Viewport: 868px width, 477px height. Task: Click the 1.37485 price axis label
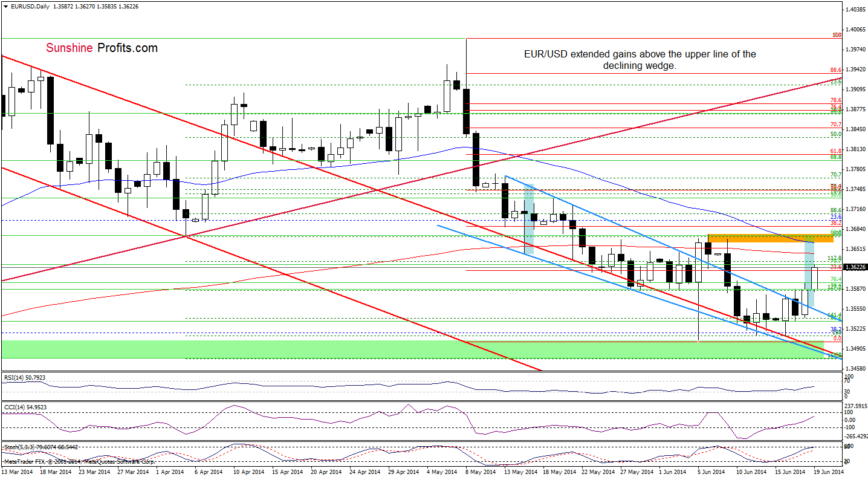click(x=855, y=189)
